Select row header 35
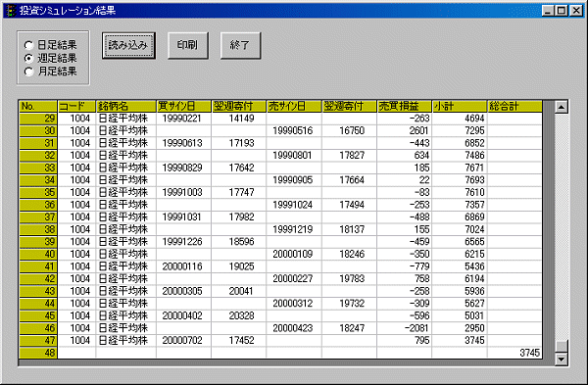Viewport: 588px width, 385px height. click(38, 192)
